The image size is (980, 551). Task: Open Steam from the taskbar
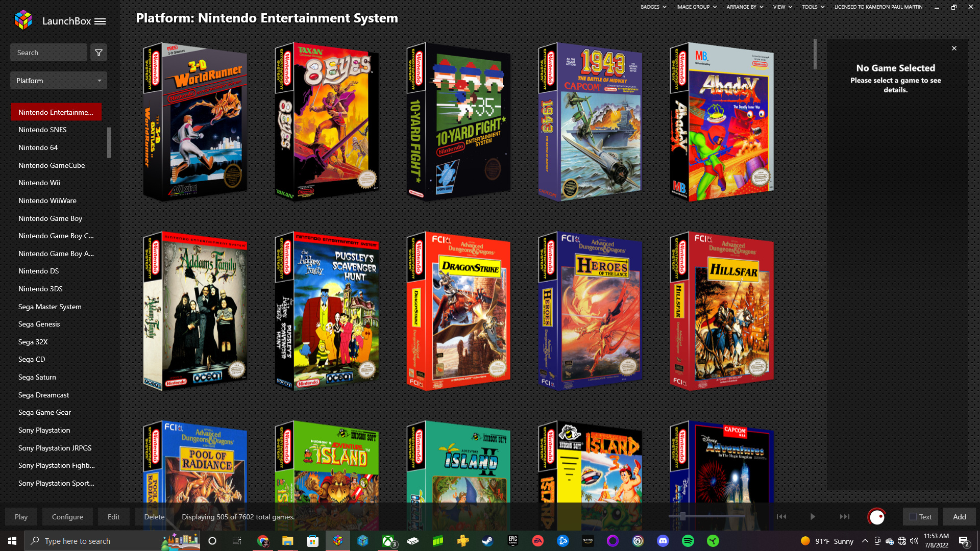488,541
